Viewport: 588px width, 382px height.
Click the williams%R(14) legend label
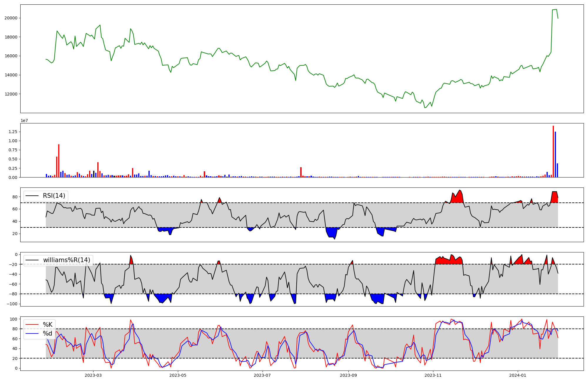pos(66,260)
